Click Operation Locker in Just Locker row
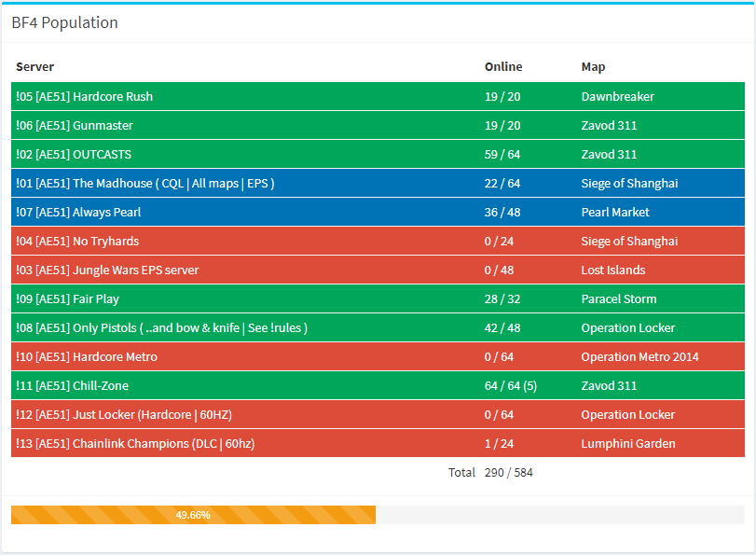756x555 pixels. (628, 415)
